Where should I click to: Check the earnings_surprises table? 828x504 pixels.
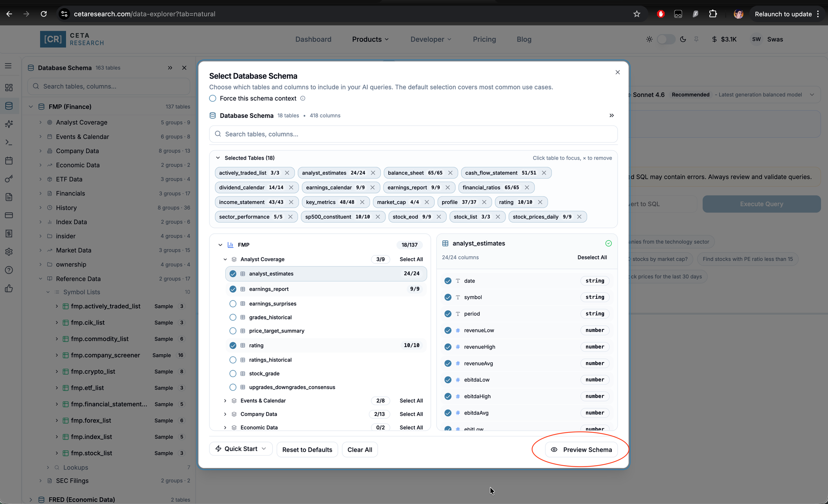(233, 304)
